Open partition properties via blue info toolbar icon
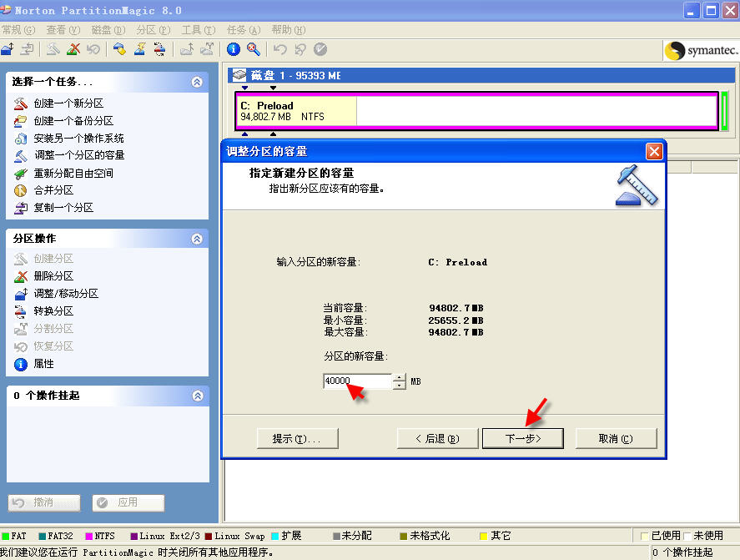740x560 pixels. (x=233, y=49)
